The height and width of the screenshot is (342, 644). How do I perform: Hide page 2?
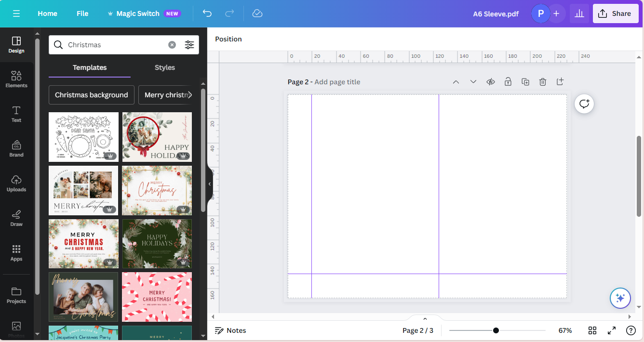coord(491,82)
